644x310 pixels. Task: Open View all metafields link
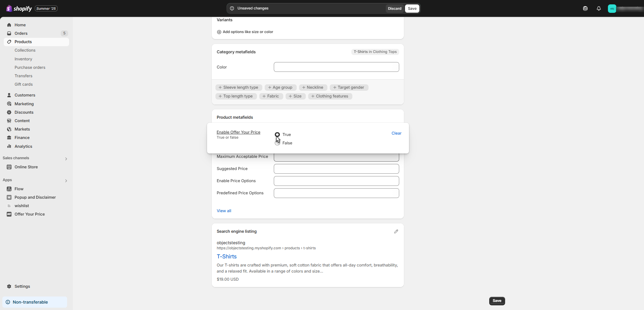224,211
